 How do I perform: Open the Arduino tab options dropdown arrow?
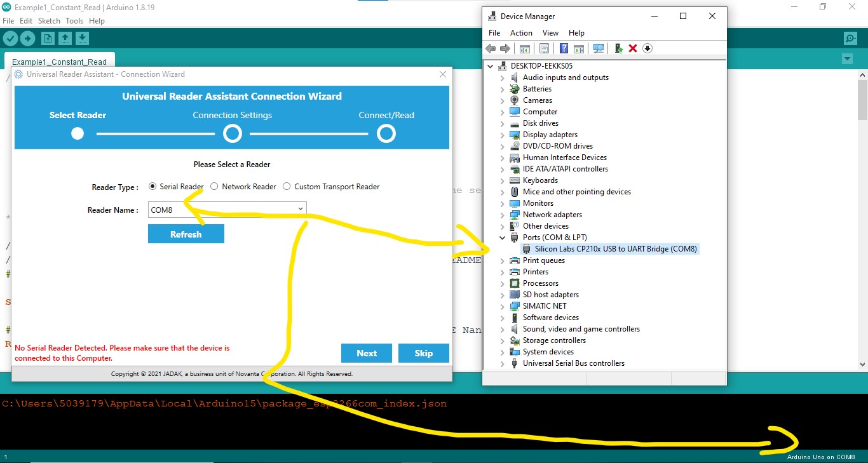[847, 59]
